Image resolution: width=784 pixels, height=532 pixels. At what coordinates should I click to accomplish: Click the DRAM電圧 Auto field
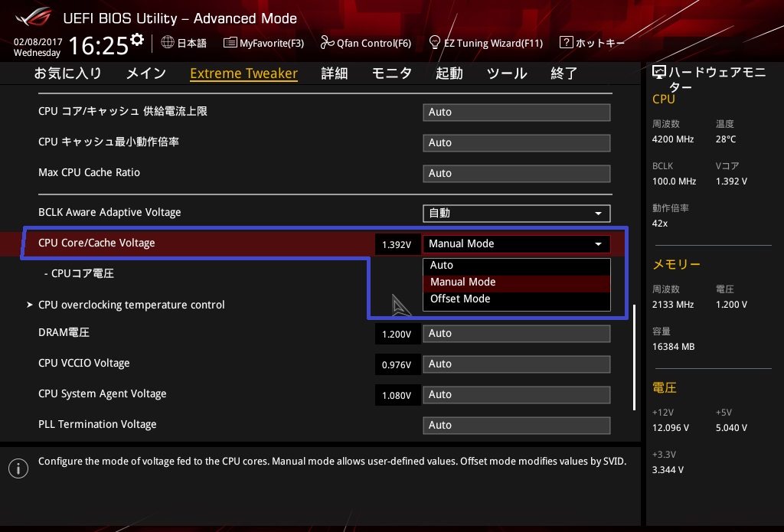[x=517, y=334]
